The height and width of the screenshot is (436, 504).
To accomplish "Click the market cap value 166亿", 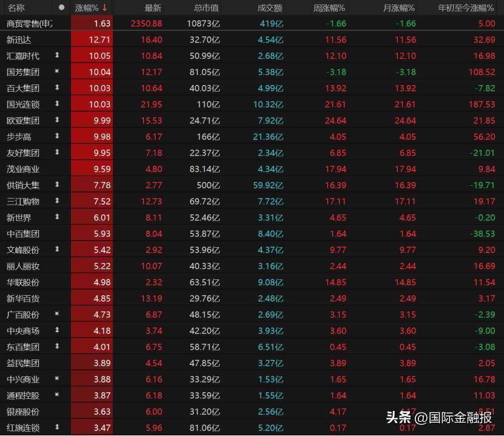I will click(x=209, y=137).
